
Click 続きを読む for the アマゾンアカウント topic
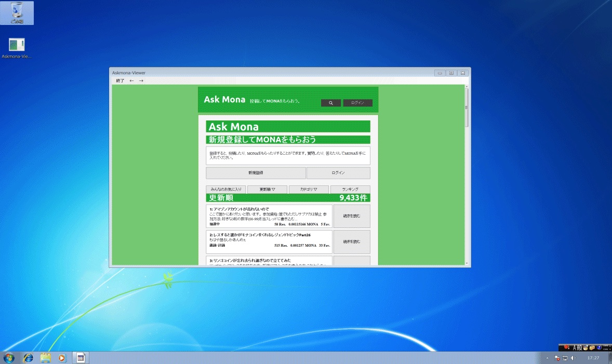point(352,215)
